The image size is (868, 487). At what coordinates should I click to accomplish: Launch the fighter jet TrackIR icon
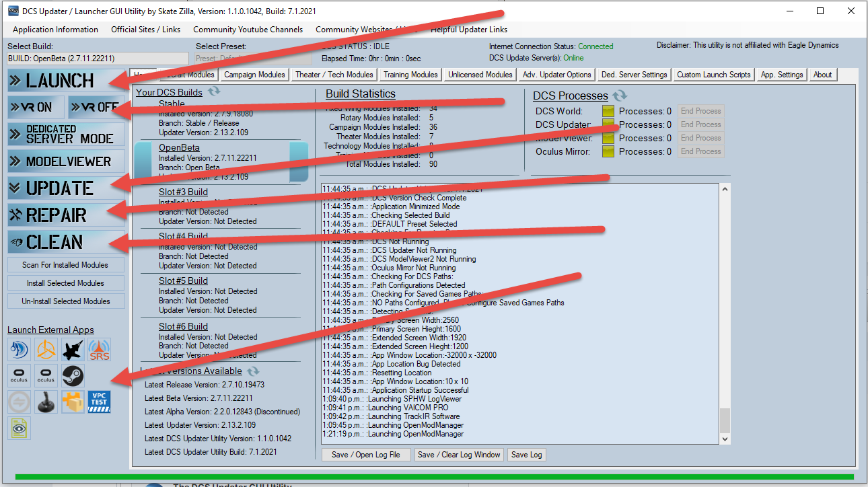point(72,349)
